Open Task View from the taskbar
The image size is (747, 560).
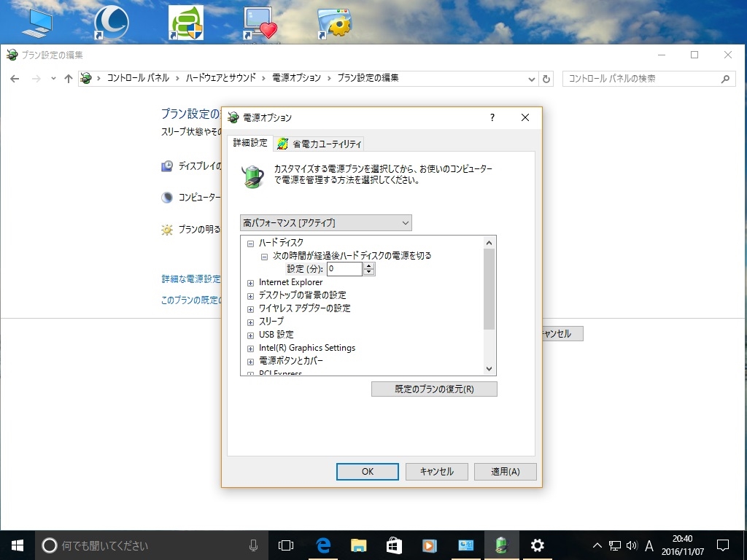click(286, 545)
